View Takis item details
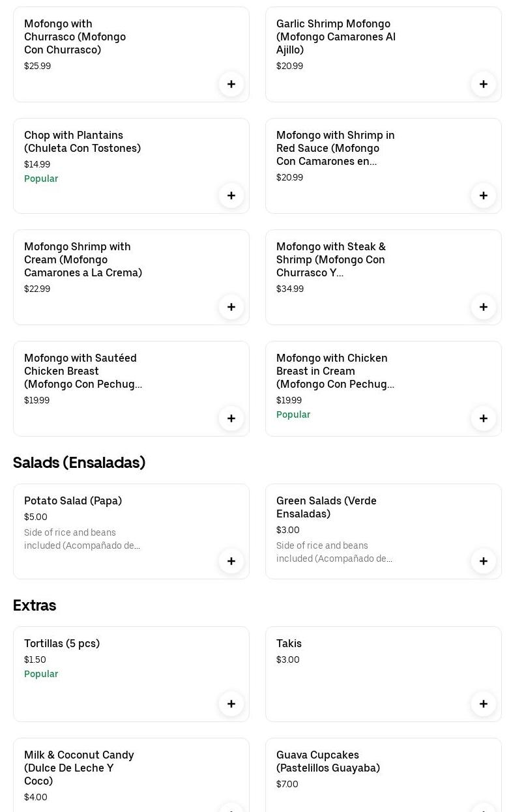This screenshot has height=812, width=524. point(289,644)
